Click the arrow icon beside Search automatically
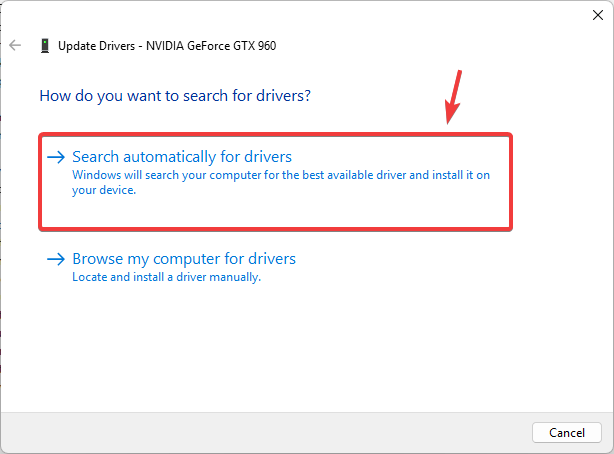 click(56, 157)
